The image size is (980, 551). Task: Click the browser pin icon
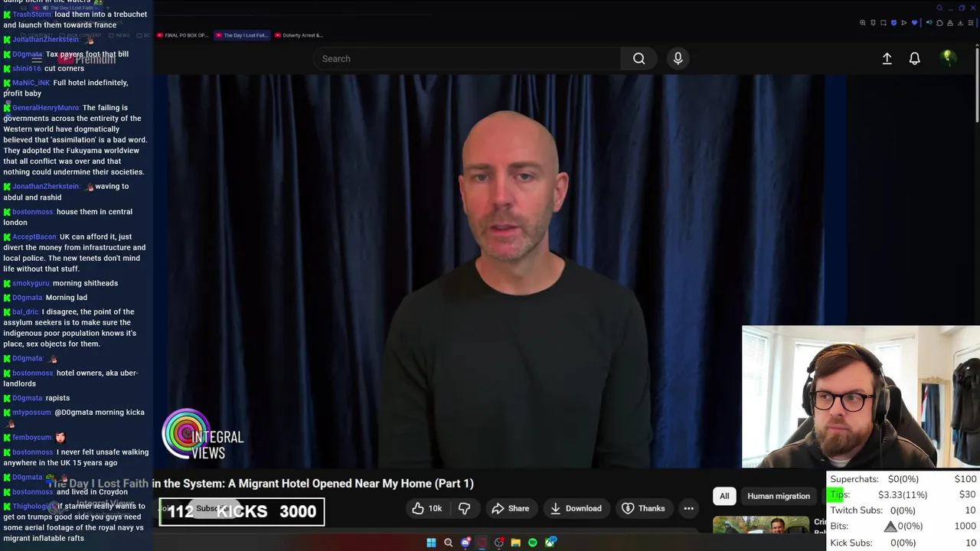(x=873, y=23)
